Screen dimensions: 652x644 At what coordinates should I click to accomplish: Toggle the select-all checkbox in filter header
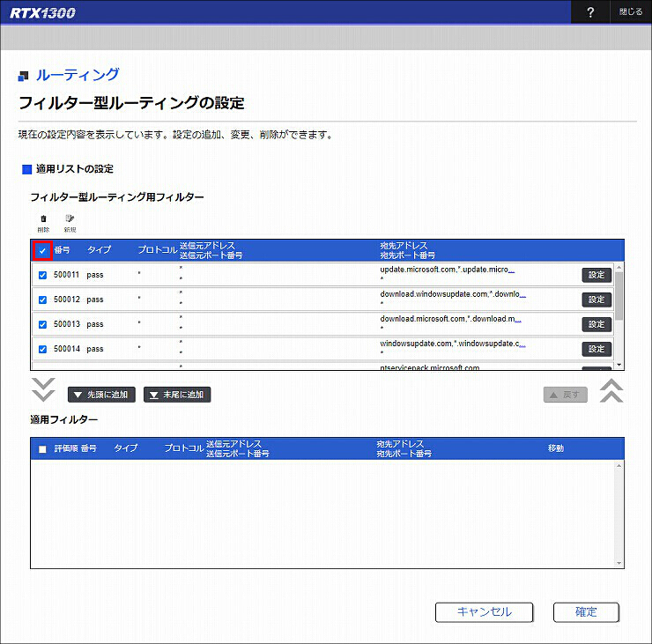(x=42, y=251)
